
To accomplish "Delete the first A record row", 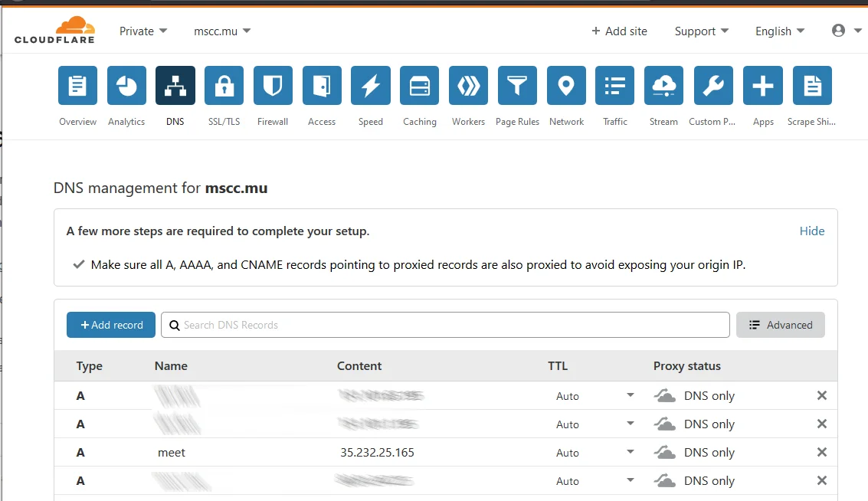I will coord(822,395).
